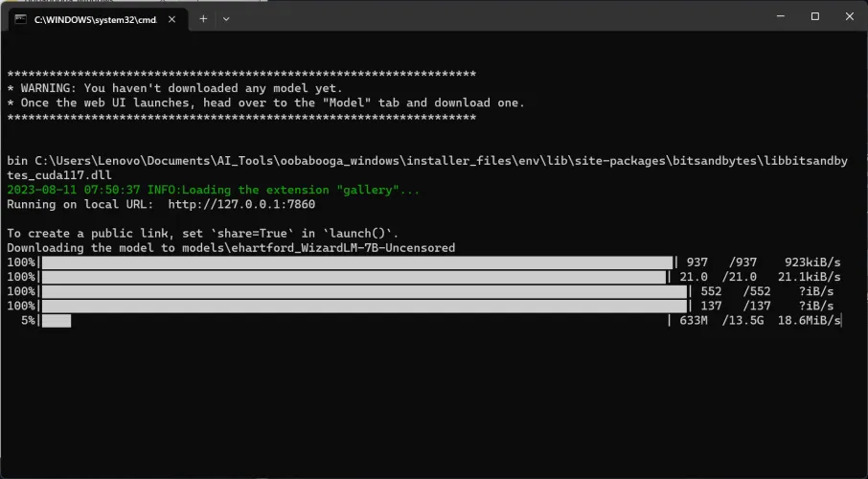Click the WARNING no model downloaded line
Image resolution: width=868 pixels, height=479 pixels.
(x=175, y=88)
